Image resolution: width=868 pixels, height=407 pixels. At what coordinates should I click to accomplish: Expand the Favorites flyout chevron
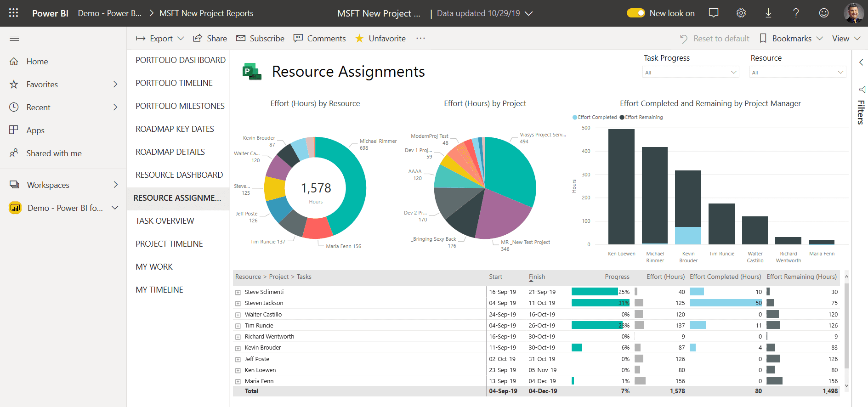pyautogui.click(x=115, y=84)
